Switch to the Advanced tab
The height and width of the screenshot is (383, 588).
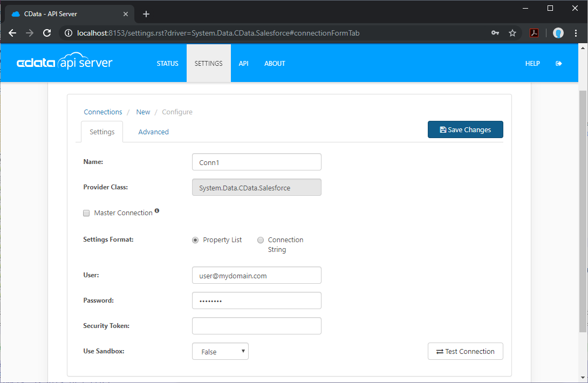pyautogui.click(x=153, y=132)
